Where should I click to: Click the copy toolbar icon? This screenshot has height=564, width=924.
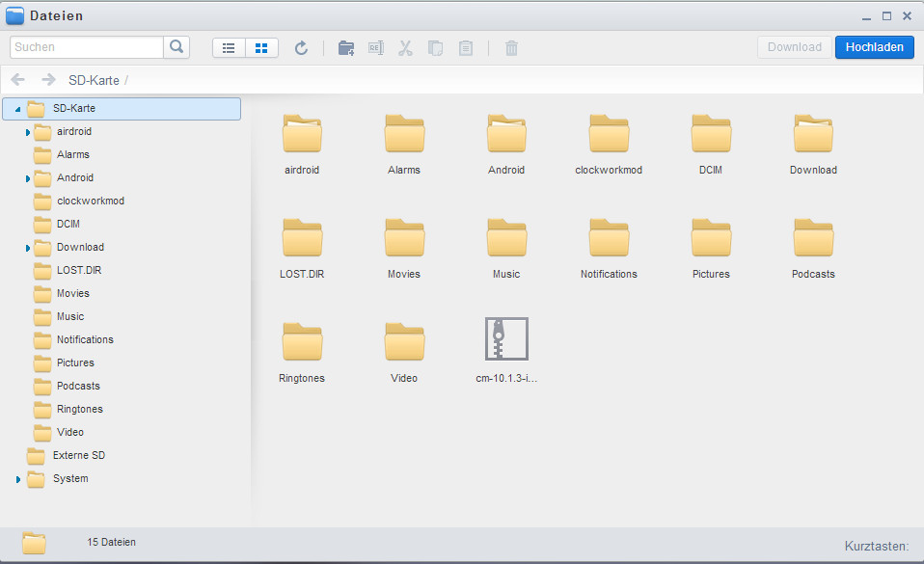[436, 48]
